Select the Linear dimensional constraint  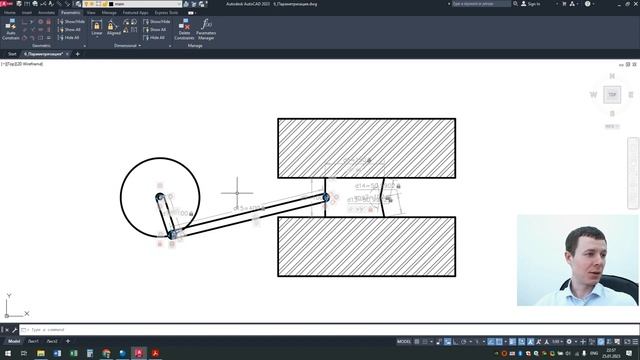tap(97, 27)
